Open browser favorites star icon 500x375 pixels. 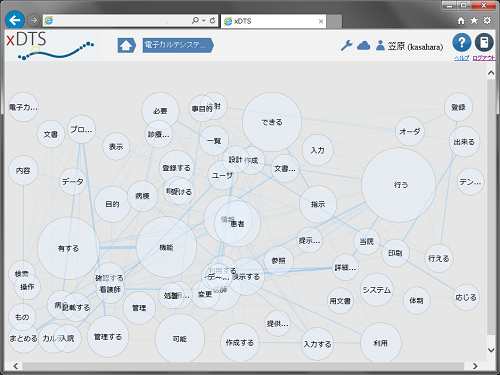474,21
